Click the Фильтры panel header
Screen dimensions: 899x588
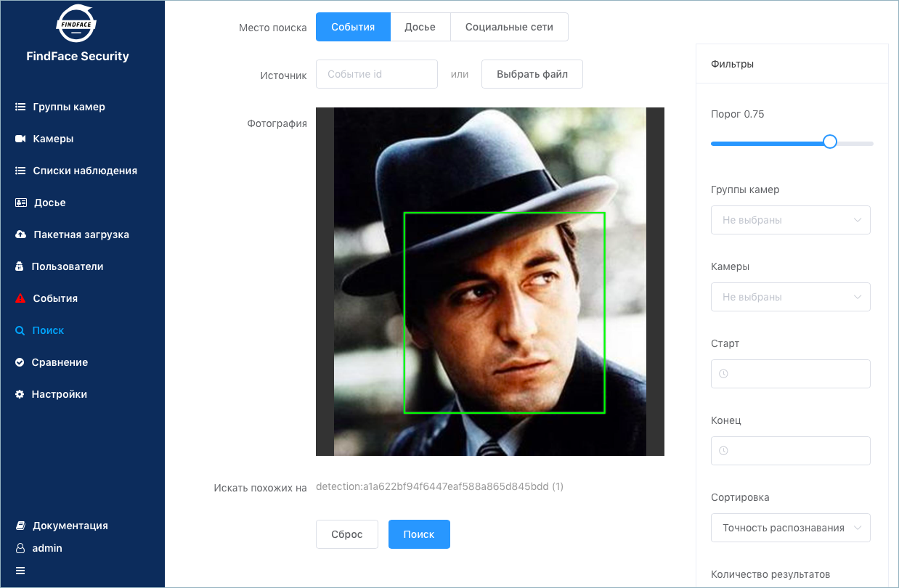point(792,64)
